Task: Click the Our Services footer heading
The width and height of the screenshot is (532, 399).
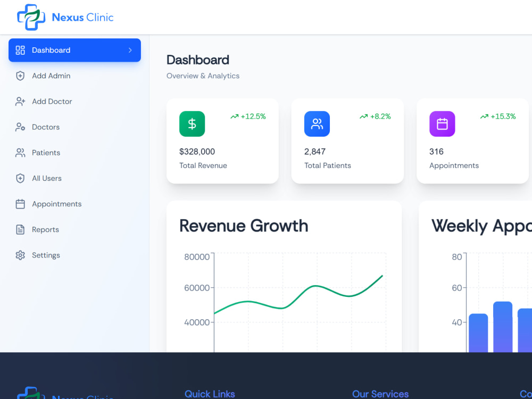Action: click(380, 394)
